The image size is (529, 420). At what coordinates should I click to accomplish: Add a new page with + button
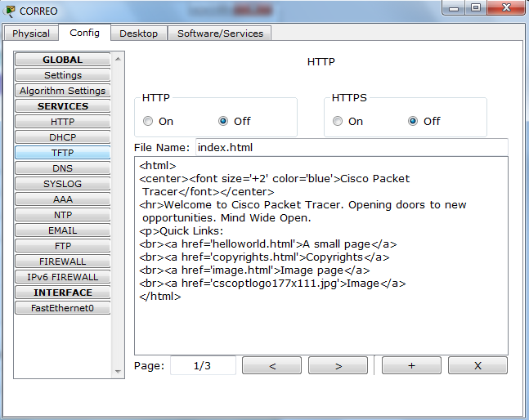(411, 365)
